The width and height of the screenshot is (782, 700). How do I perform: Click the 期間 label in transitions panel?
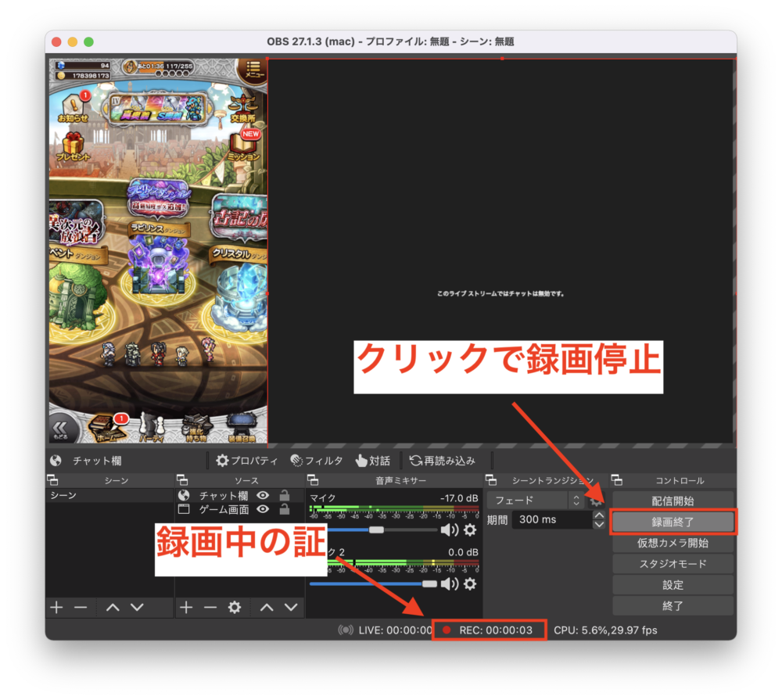pyautogui.click(x=497, y=519)
